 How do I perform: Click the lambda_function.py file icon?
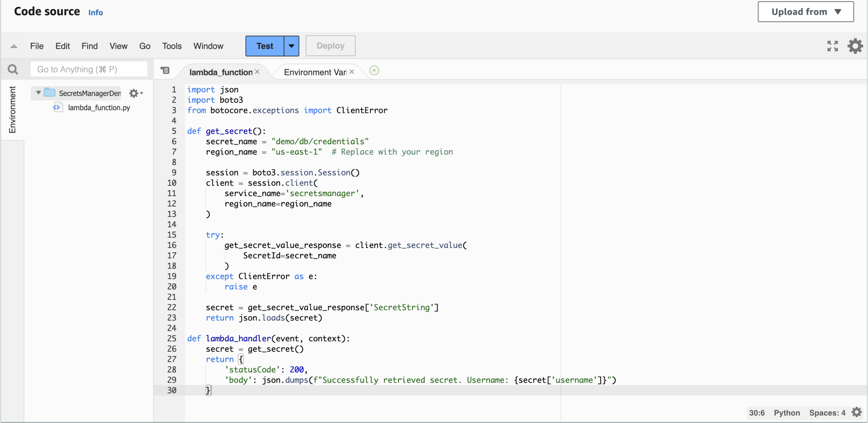(58, 107)
